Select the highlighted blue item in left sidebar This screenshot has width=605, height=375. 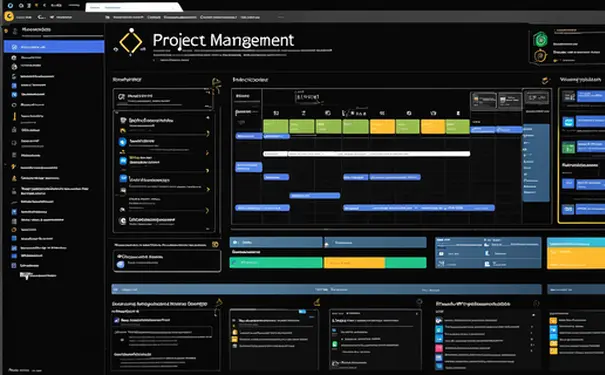[x=54, y=47]
